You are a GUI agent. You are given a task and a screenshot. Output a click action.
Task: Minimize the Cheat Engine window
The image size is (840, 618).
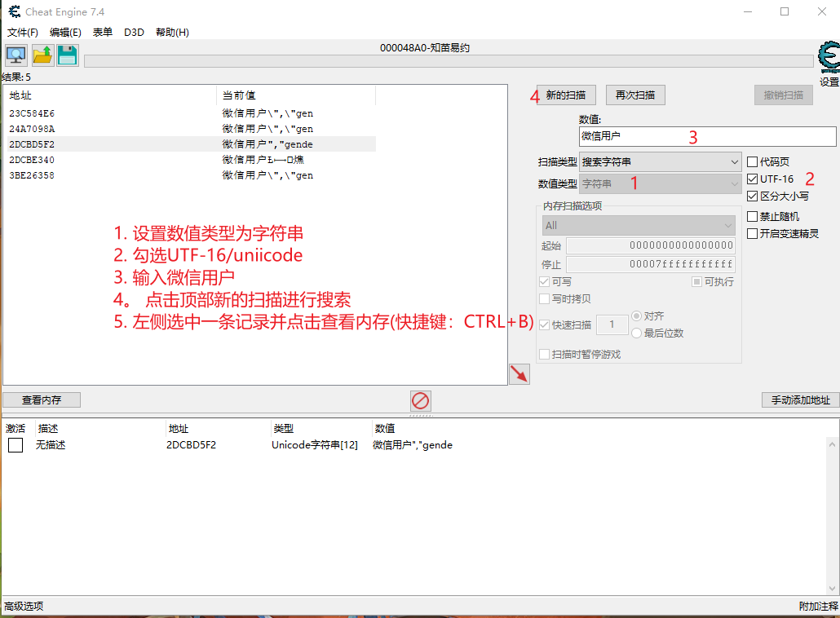click(748, 11)
